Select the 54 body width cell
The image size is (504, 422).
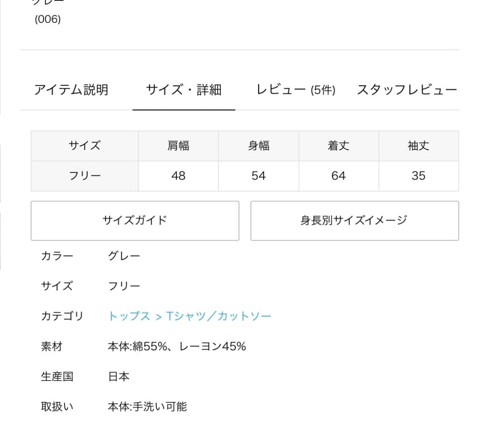(259, 176)
